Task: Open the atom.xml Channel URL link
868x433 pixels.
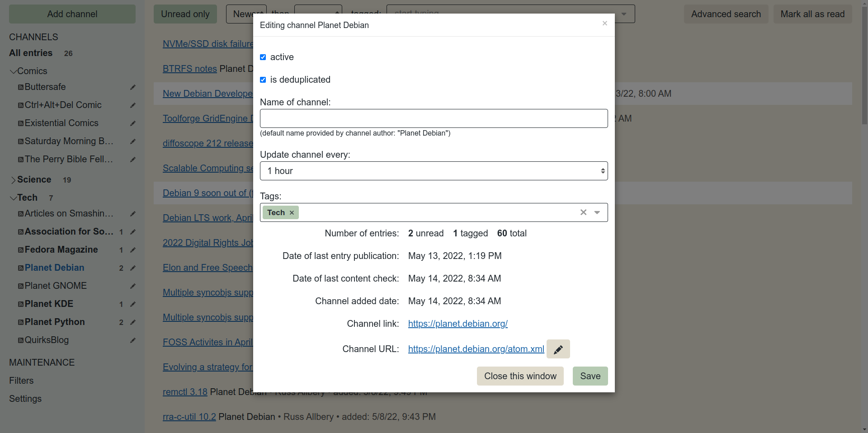Action: point(476,349)
